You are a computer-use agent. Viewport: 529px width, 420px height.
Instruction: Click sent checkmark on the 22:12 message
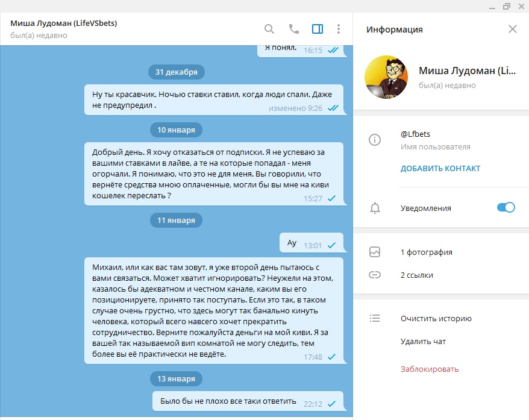[x=331, y=404]
